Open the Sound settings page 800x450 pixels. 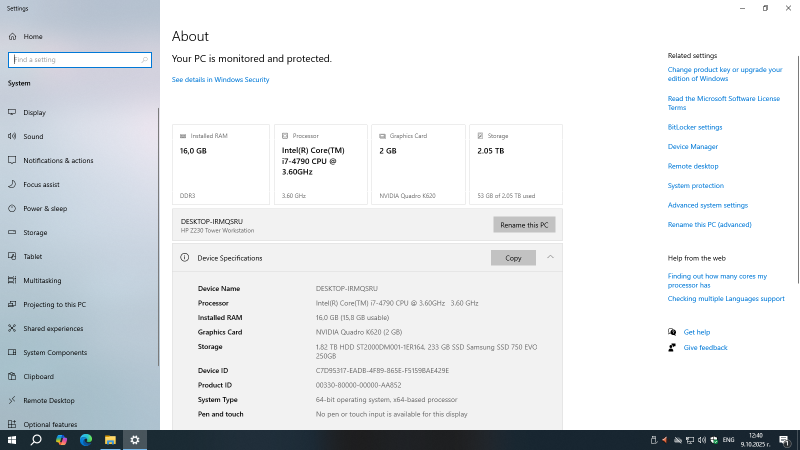[33, 136]
